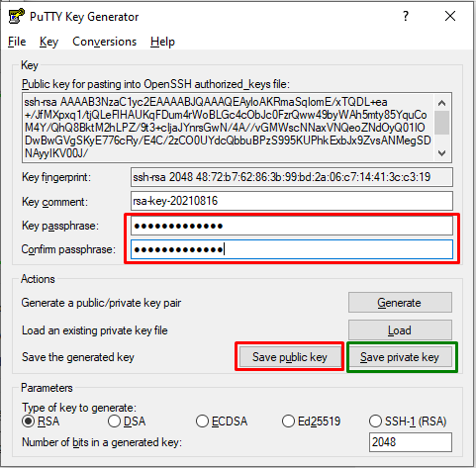This screenshot has height=468, width=476.
Task: Click the Save private key button
Action: coord(400,357)
